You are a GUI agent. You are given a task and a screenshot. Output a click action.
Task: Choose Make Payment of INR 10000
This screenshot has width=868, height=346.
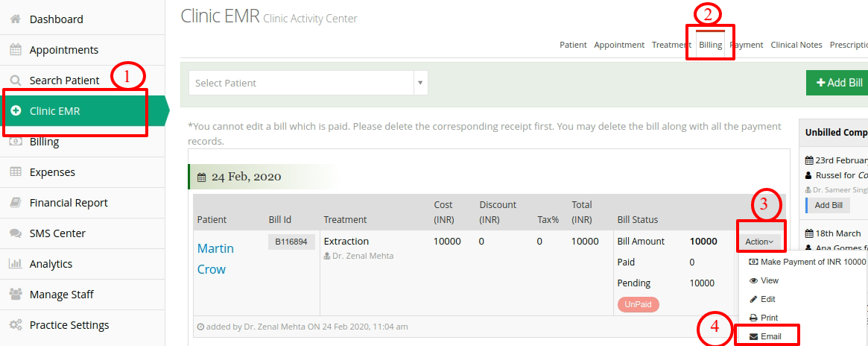pyautogui.click(x=807, y=262)
